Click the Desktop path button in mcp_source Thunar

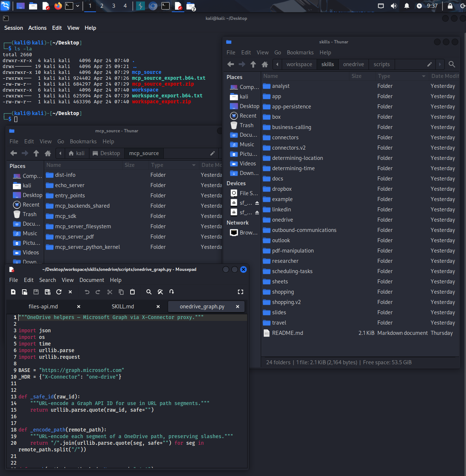pyautogui.click(x=106, y=153)
